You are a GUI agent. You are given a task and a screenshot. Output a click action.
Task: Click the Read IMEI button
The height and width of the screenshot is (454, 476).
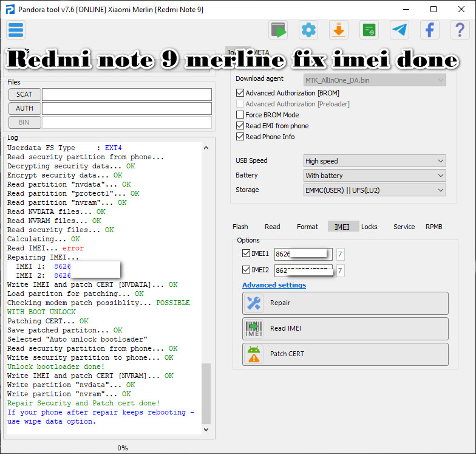click(x=345, y=328)
